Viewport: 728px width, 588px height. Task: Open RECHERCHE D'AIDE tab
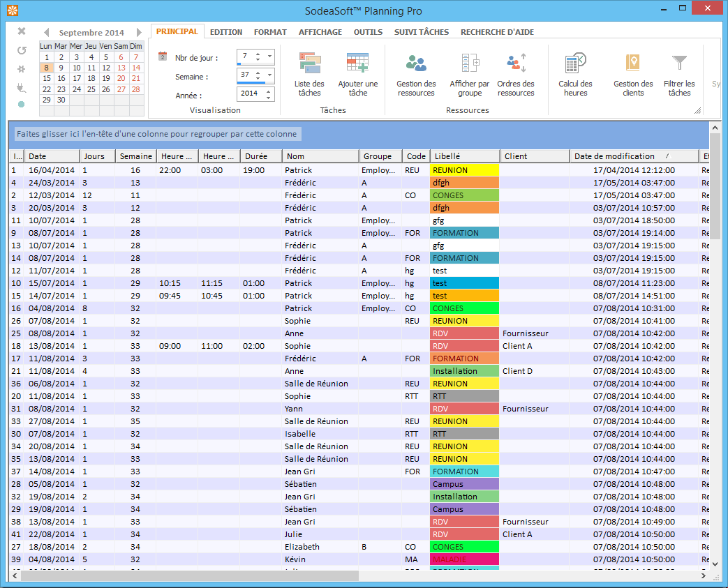pyautogui.click(x=497, y=32)
